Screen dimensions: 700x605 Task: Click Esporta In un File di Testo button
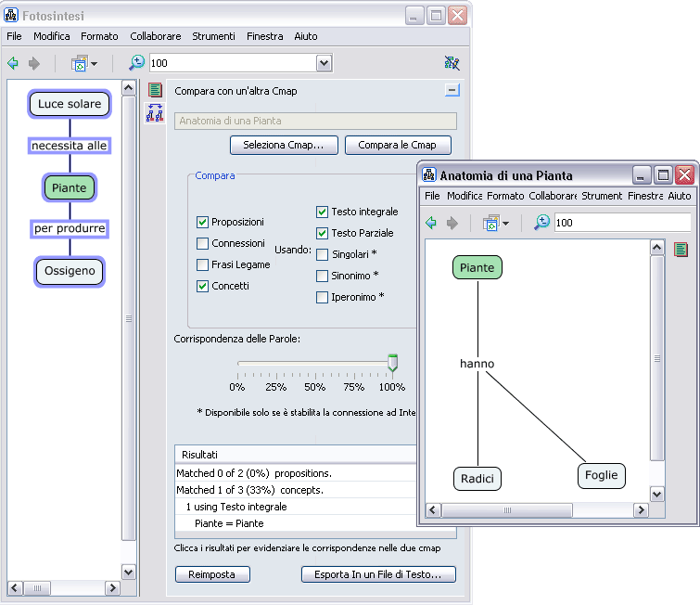click(378, 574)
